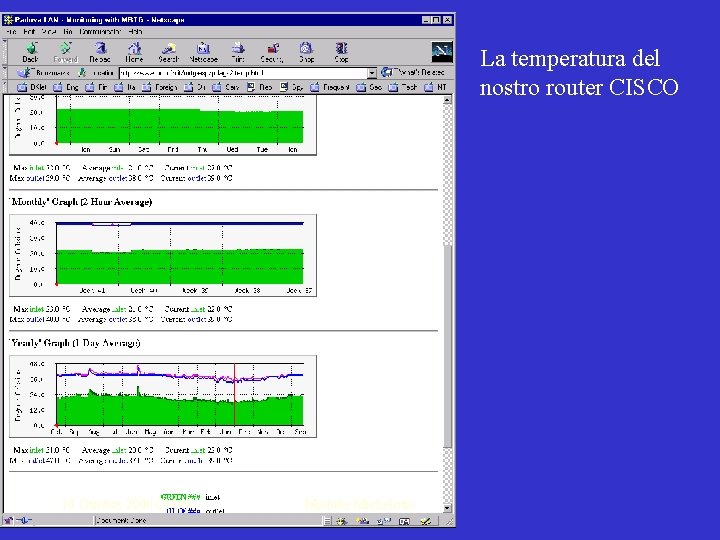The height and width of the screenshot is (540, 720).
Task: Open the Foreign bookmark folder
Action: point(159,87)
